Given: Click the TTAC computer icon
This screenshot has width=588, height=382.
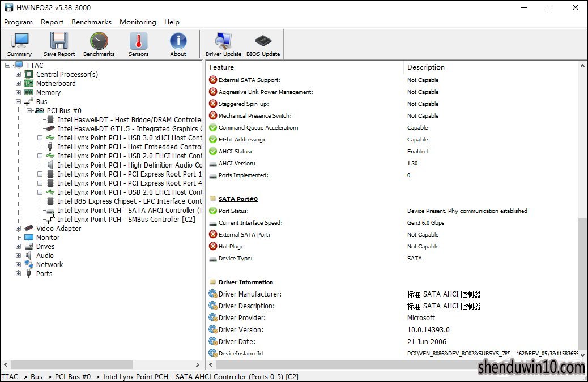Looking at the screenshot, I should (x=18, y=65).
